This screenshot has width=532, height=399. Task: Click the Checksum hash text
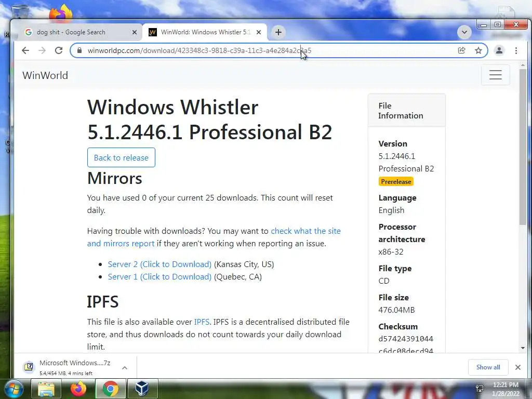click(406, 344)
